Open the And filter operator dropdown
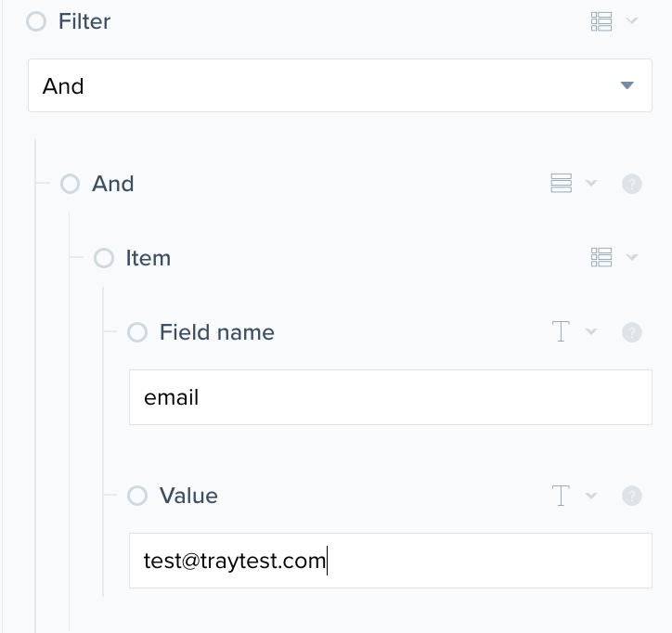The image size is (672, 633). (x=340, y=85)
